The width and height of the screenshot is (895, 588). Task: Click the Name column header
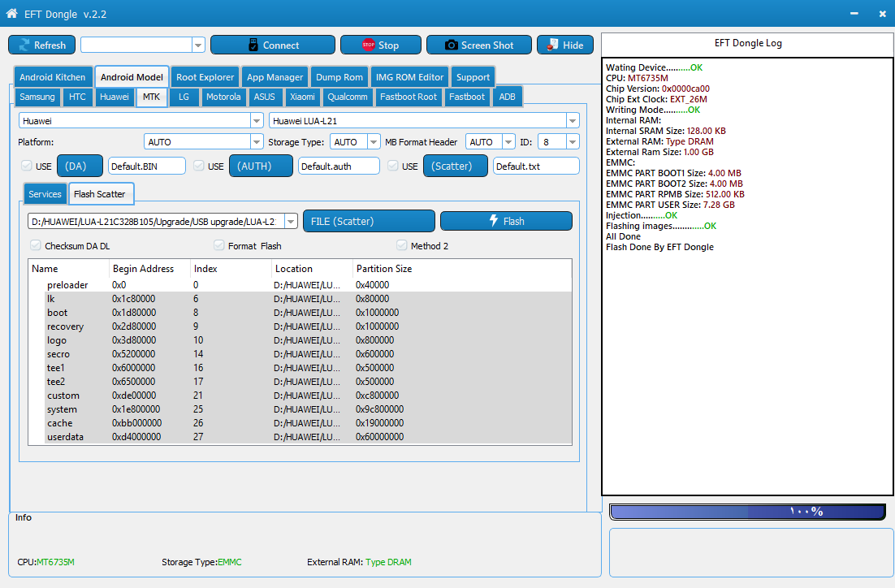click(x=68, y=268)
